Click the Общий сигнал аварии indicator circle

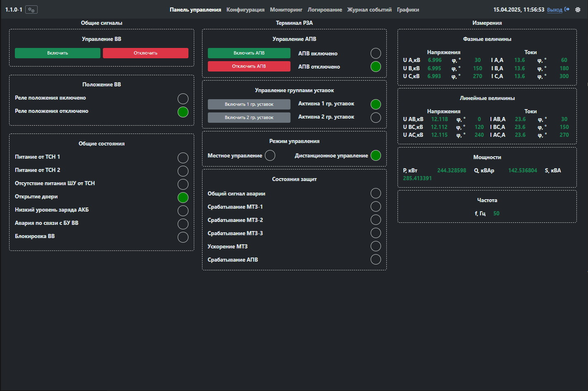point(376,193)
